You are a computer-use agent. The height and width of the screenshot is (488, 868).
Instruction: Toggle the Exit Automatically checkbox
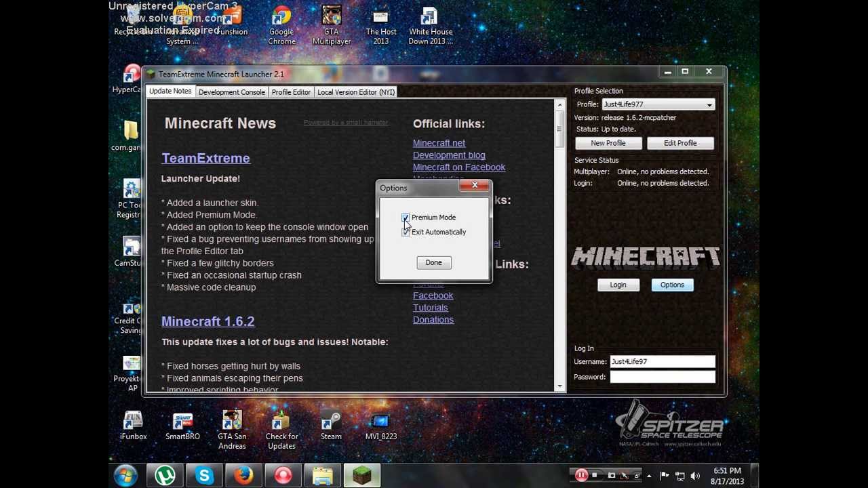[x=406, y=232]
